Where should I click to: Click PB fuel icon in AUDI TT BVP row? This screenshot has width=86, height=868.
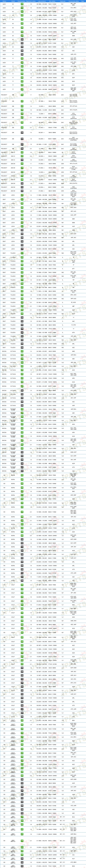coord(22,78)
